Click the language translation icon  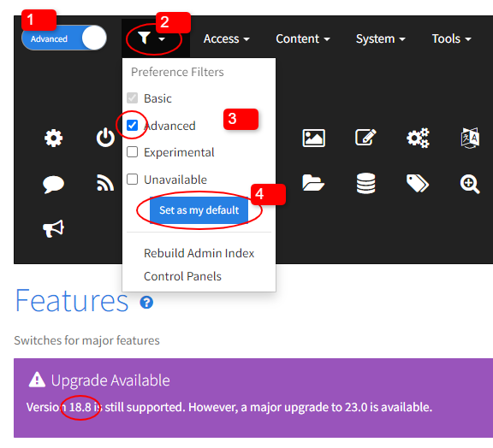470,138
